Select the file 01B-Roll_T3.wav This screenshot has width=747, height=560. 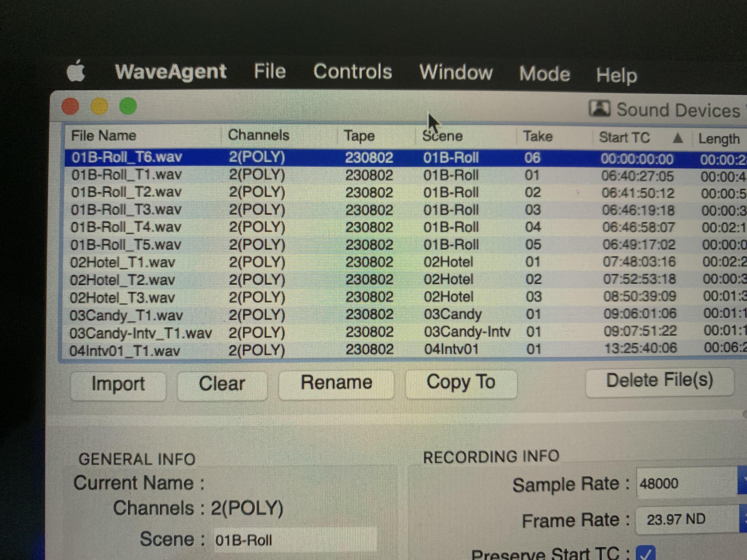click(x=126, y=210)
